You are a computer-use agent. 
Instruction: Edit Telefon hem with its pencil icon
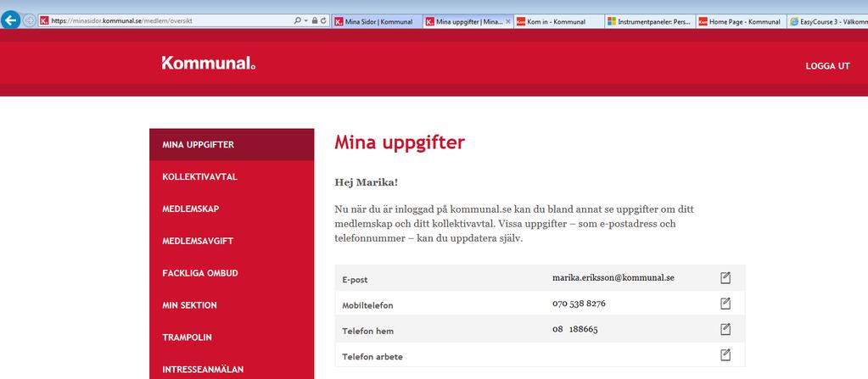[725, 329]
